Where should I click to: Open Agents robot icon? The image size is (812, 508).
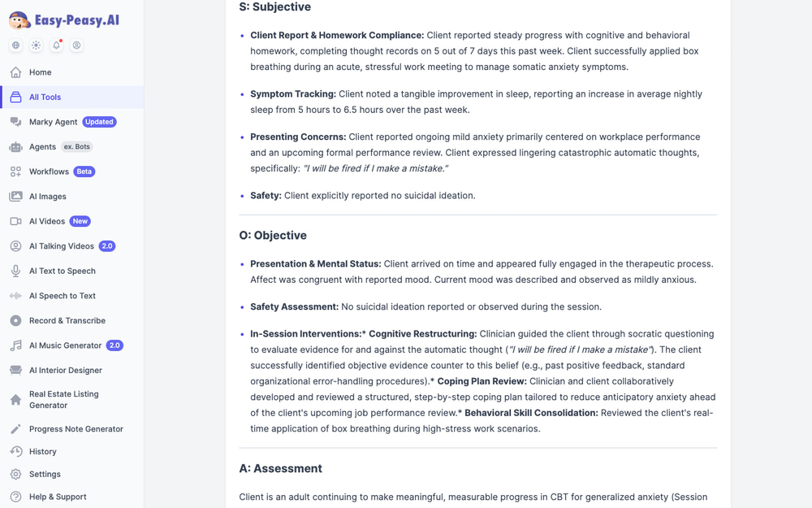[15, 146]
